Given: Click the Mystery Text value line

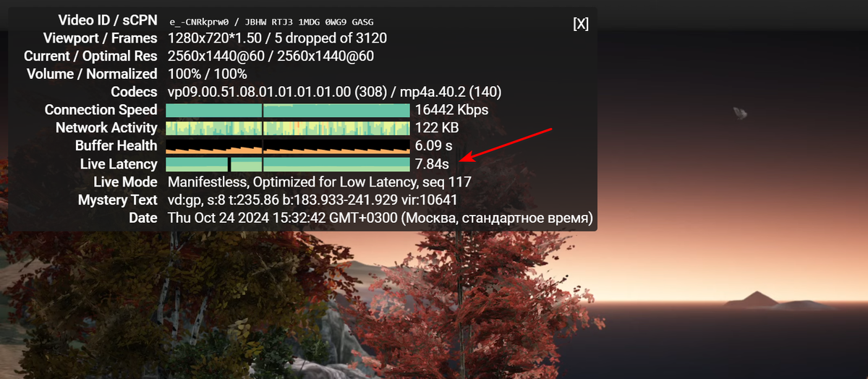Looking at the screenshot, I should point(312,200).
